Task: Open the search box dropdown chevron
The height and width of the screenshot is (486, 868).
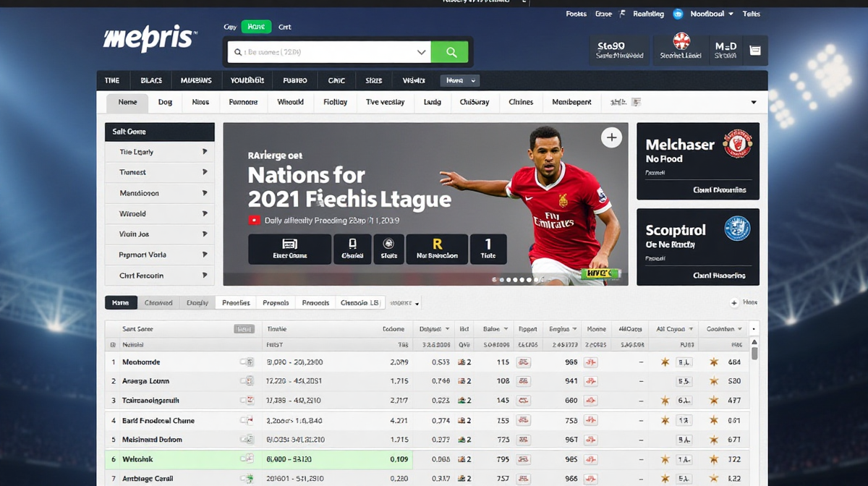Action: point(421,52)
